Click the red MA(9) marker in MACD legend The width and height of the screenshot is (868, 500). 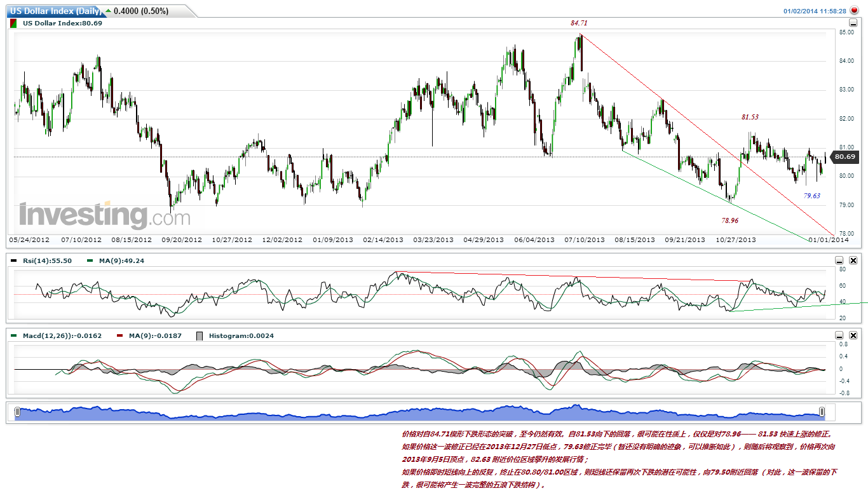[x=121, y=335]
